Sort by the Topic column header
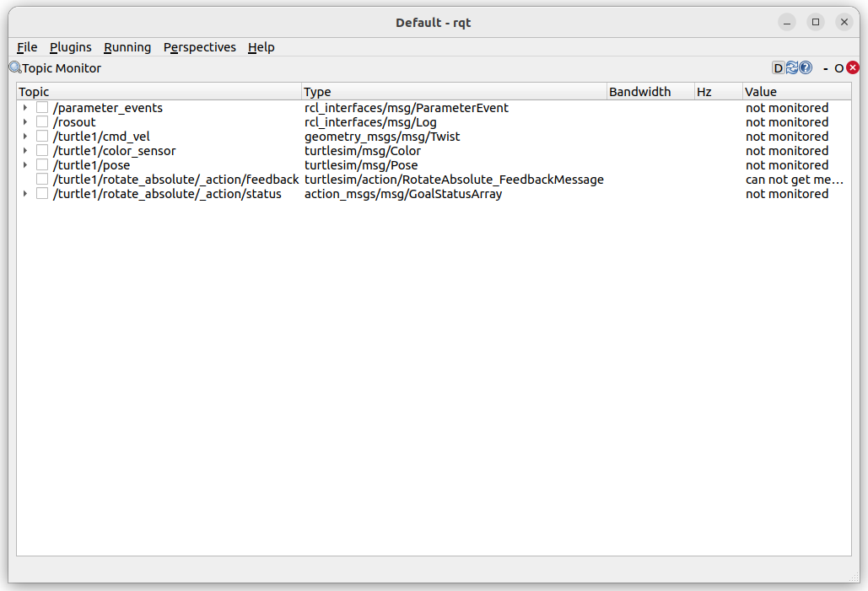Viewport: 868px width, 591px height. [x=159, y=91]
